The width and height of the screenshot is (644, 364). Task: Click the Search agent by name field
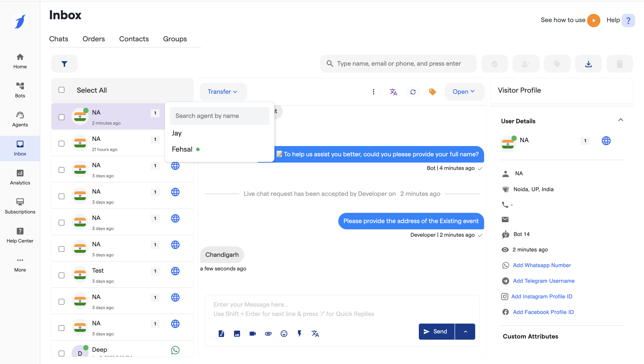219,116
